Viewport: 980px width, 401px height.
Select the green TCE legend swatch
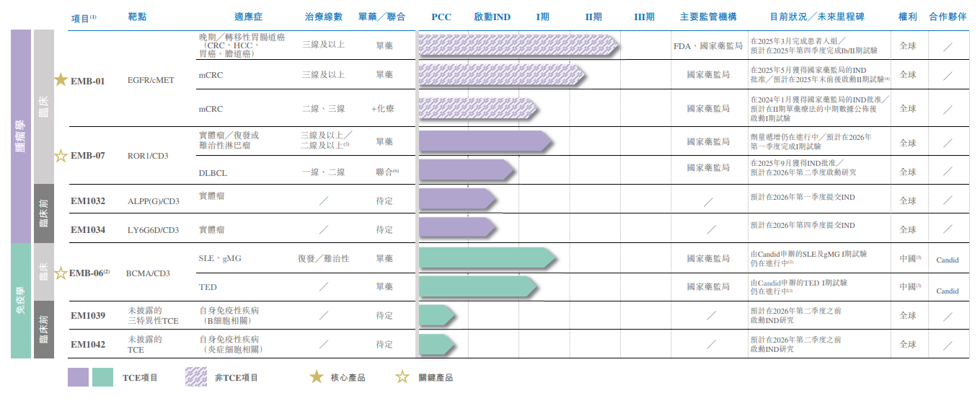click(x=103, y=377)
